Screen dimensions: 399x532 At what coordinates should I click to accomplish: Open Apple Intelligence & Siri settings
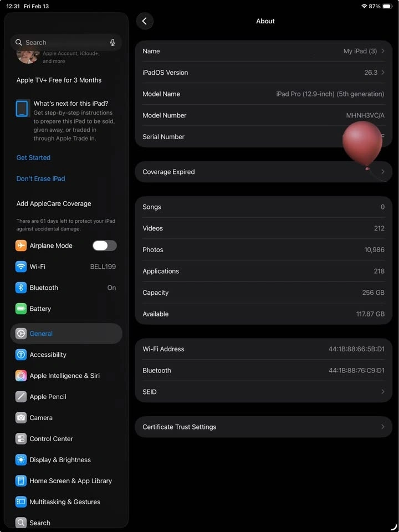[64, 376]
